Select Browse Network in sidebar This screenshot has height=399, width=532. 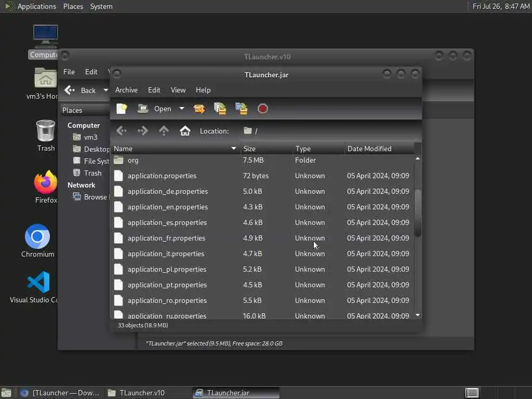(x=91, y=197)
